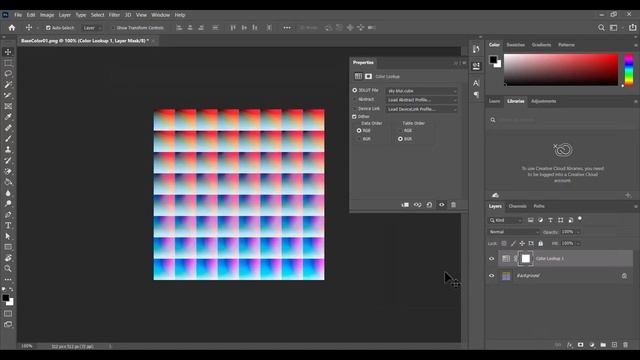Switch to the Paths tab
The image size is (640, 360).
539,206
